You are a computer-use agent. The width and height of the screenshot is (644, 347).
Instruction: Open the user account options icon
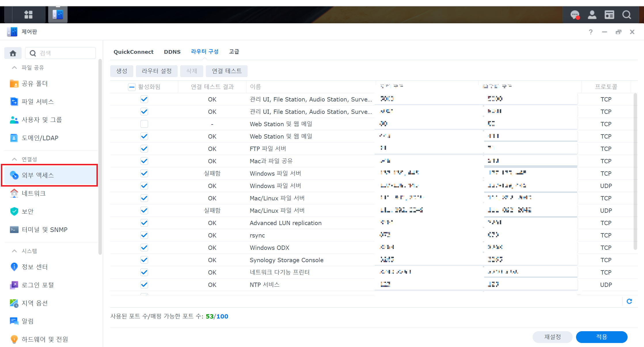[x=592, y=15]
